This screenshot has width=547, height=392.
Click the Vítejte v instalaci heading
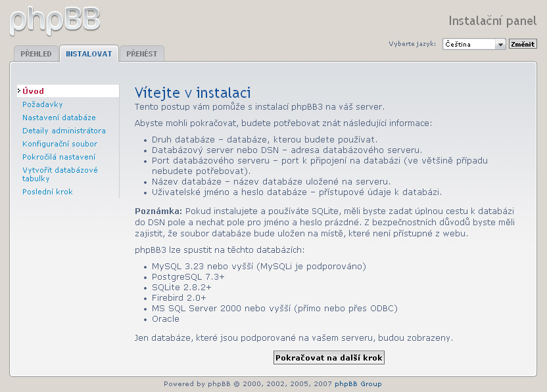click(x=193, y=93)
